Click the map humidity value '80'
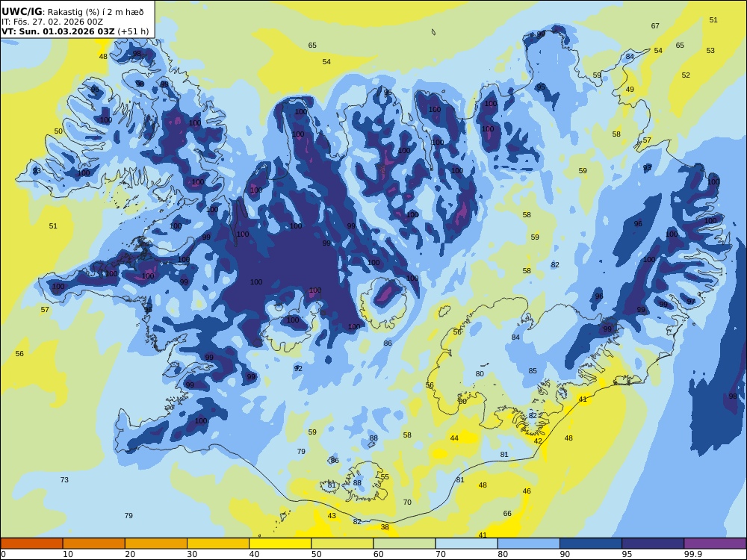747x560 pixels. click(x=480, y=374)
